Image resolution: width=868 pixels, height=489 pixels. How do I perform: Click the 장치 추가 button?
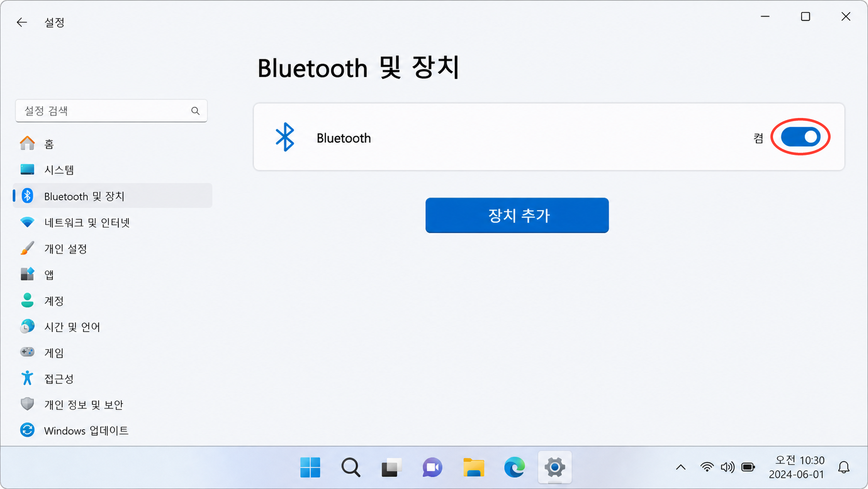click(517, 215)
